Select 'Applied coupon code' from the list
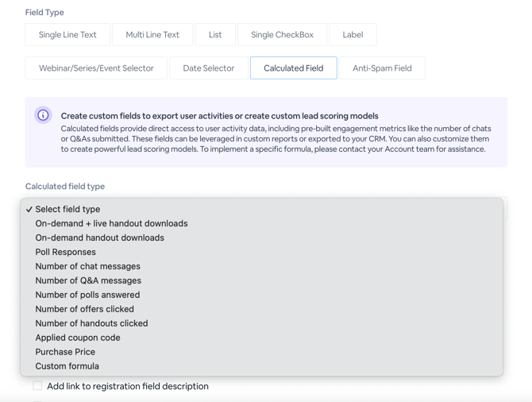The height and width of the screenshot is (402, 532). (78, 338)
